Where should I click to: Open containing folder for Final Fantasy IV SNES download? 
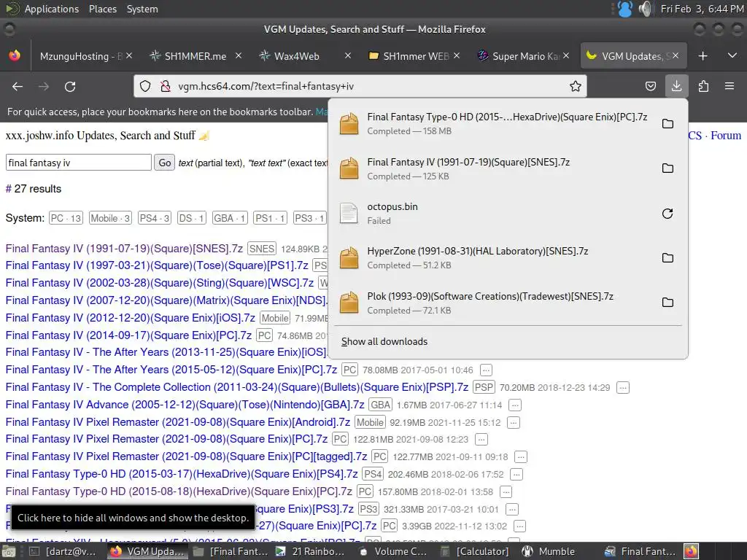tap(667, 168)
